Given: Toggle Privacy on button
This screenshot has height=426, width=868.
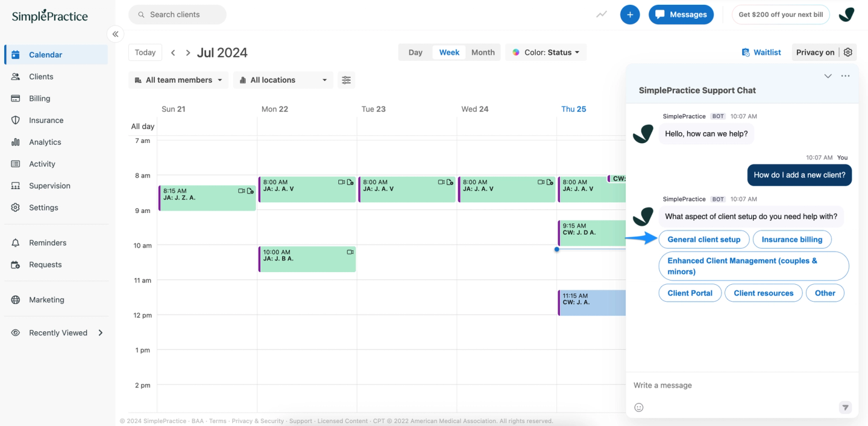Looking at the screenshot, I should 815,52.
